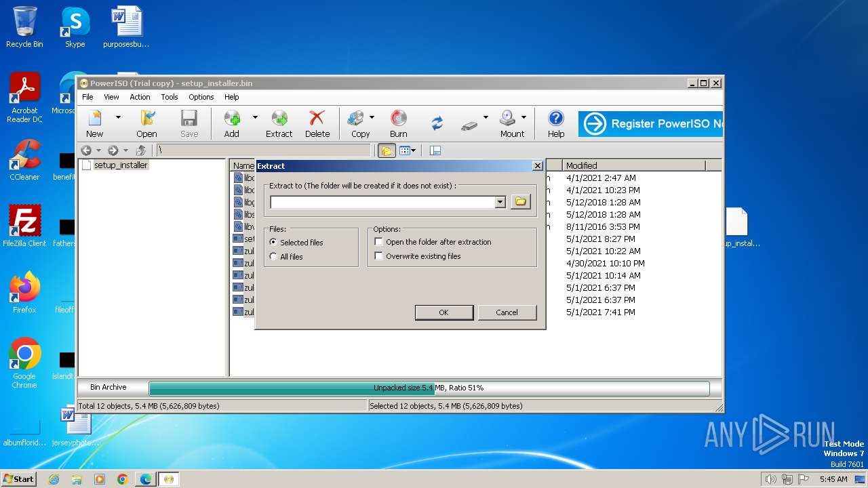868x488 pixels.
Task: Click Cancel in Extract dialog
Action: [507, 312]
